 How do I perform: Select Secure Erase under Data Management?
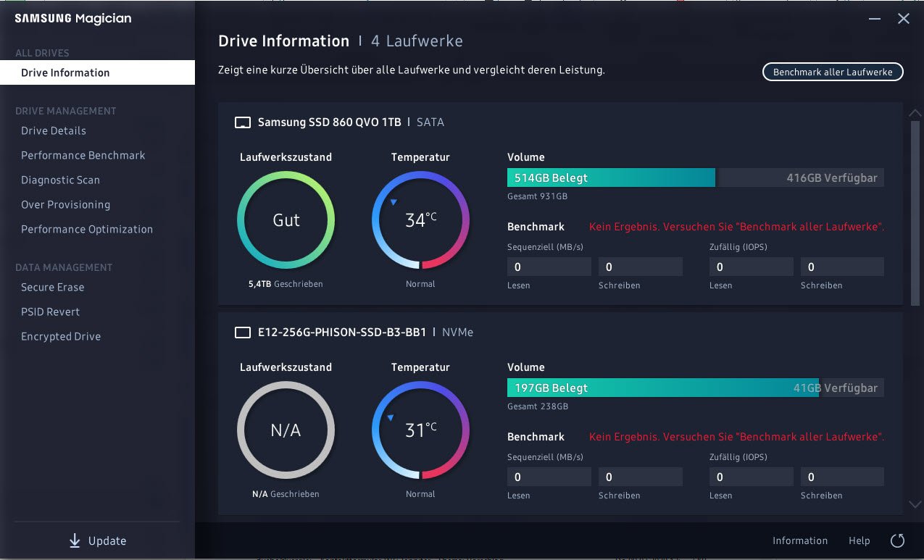(52, 287)
